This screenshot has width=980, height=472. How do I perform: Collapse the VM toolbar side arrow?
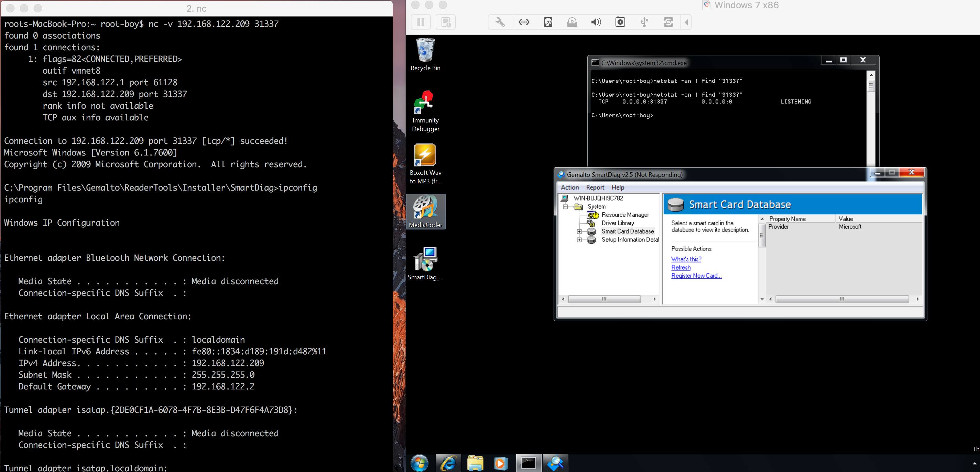click(686, 22)
